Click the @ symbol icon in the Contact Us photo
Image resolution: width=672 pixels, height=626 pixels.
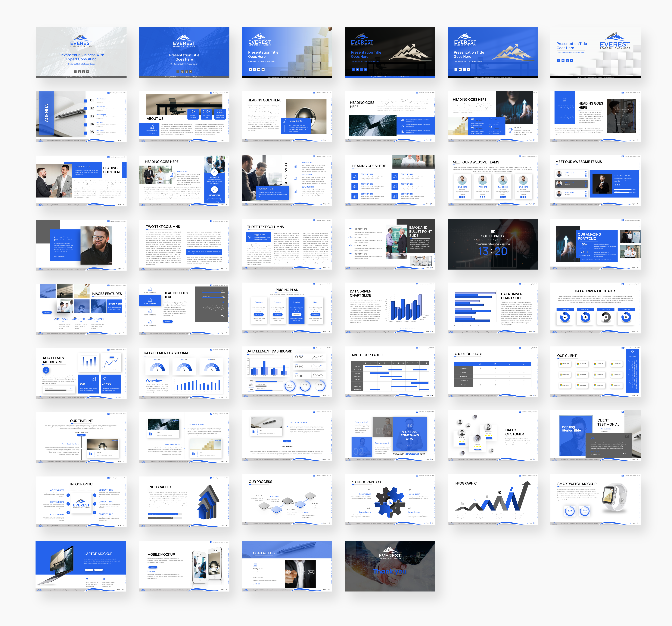tap(289, 572)
